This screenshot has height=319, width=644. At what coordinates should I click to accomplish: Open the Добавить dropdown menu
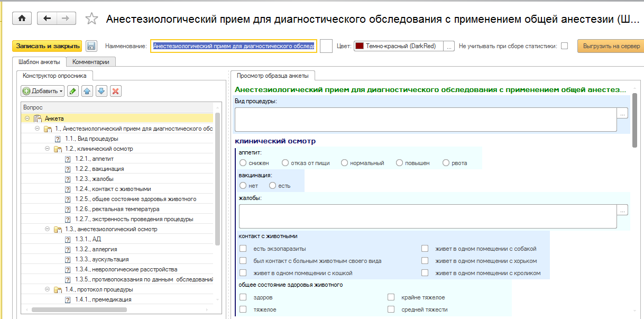coord(43,91)
